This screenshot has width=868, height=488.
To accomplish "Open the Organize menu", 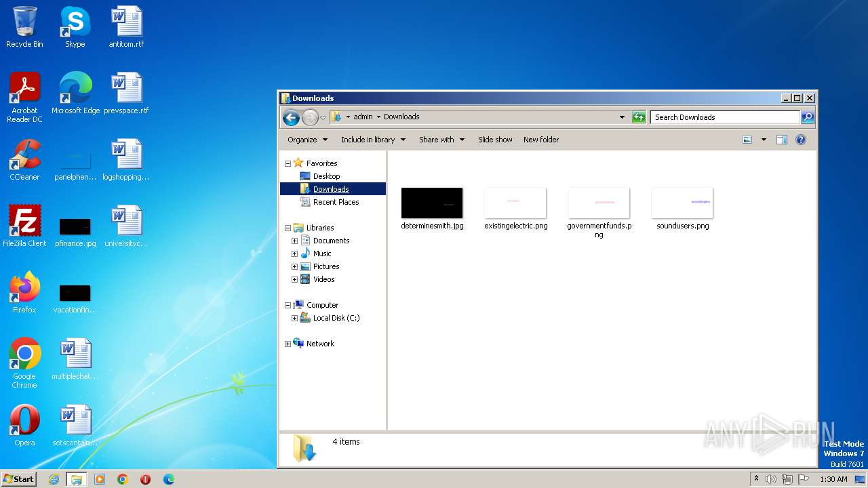I will tap(307, 140).
